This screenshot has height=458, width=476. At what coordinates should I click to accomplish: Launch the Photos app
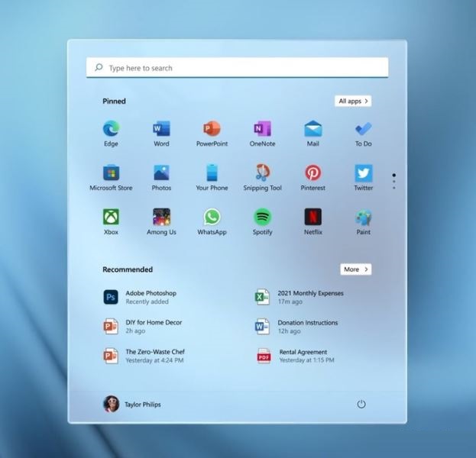tap(161, 178)
